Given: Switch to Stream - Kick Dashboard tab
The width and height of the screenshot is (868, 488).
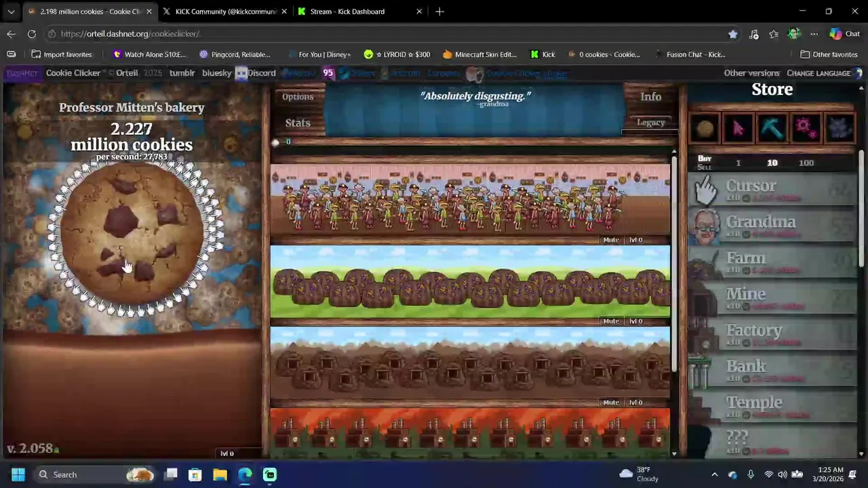Looking at the screenshot, I should [x=360, y=12].
